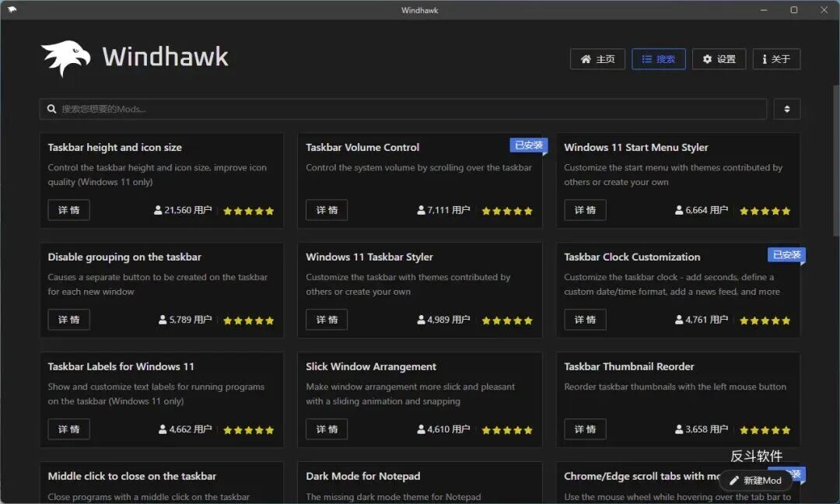Image resolution: width=840 pixels, height=504 pixels.
Task: Open the sort order dropdown
Action: point(787,109)
